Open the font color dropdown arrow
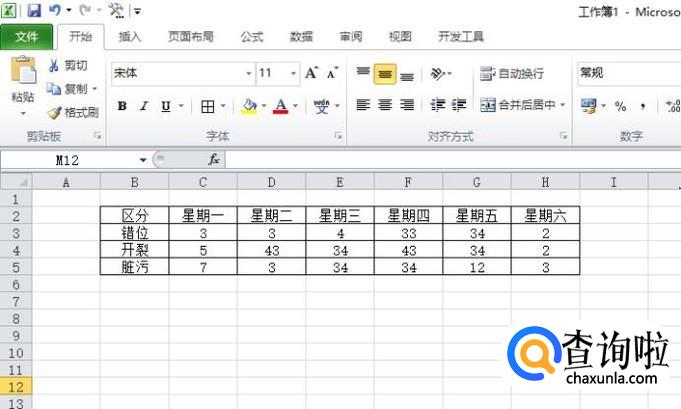This screenshot has width=681, height=409. [295, 106]
